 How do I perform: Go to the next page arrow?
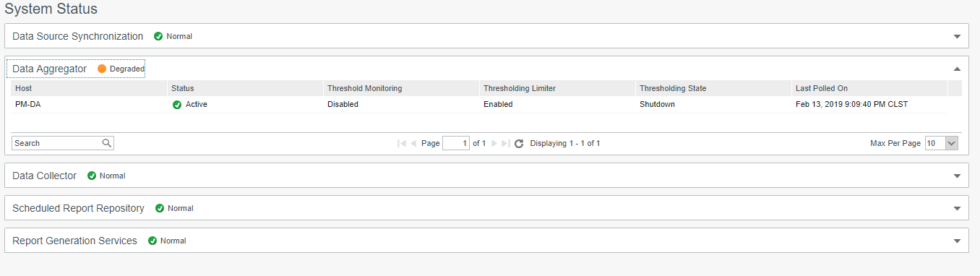494,144
